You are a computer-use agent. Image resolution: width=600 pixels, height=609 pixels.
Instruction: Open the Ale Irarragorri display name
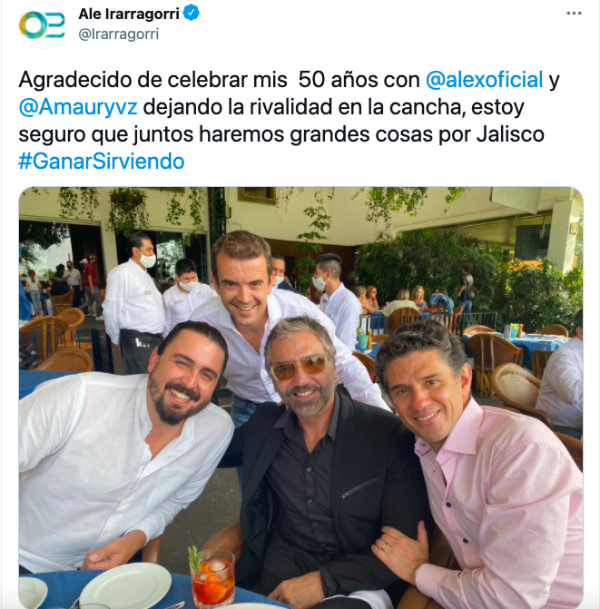pyautogui.click(x=129, y=14)
